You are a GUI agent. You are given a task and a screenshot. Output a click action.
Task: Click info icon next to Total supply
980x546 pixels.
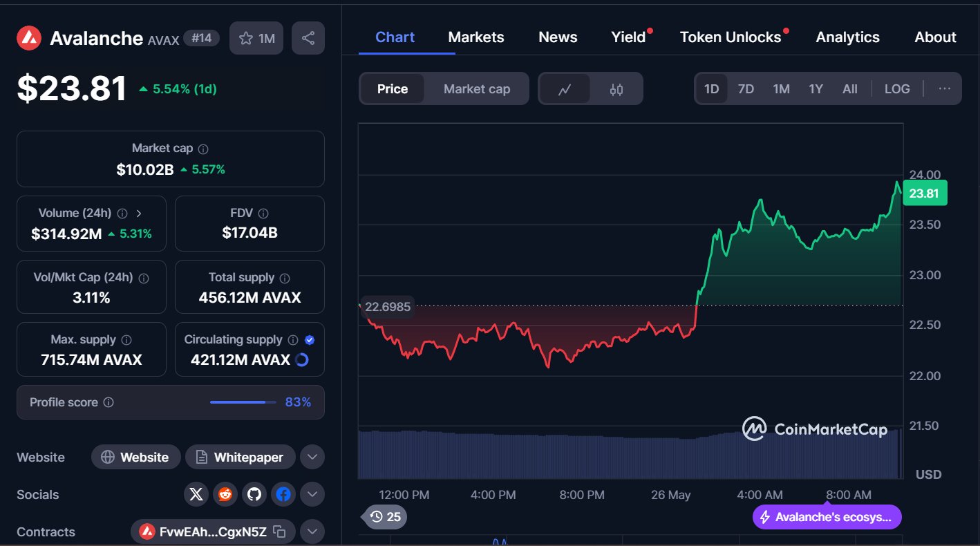285,278
